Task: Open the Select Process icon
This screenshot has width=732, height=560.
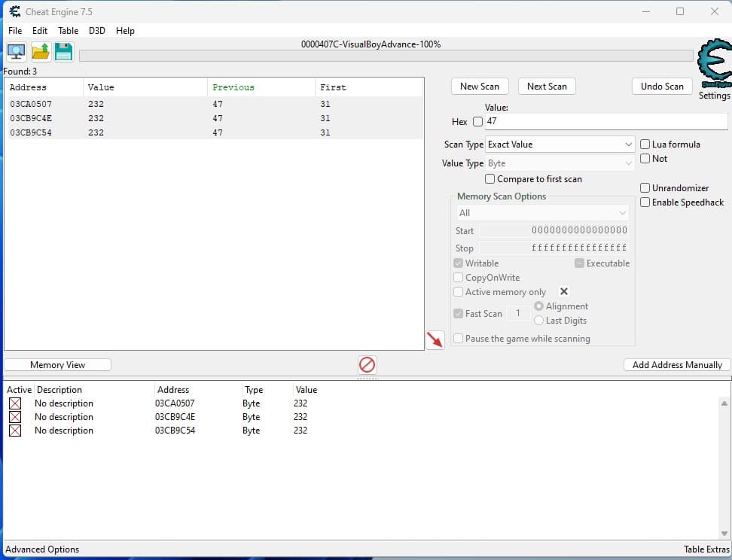Action: coord(15,51)
